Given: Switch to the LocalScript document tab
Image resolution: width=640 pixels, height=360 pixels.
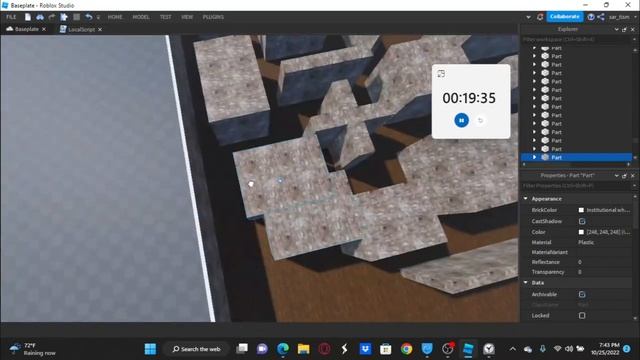Looking at the screenshot, I should (x=80, y=29).
